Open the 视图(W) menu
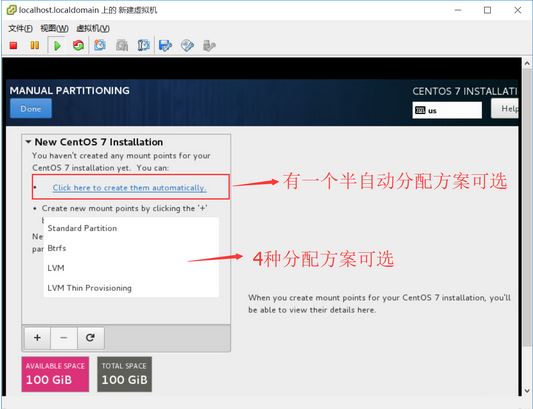This screenshot has width=533, height=409. coord(54,28)
